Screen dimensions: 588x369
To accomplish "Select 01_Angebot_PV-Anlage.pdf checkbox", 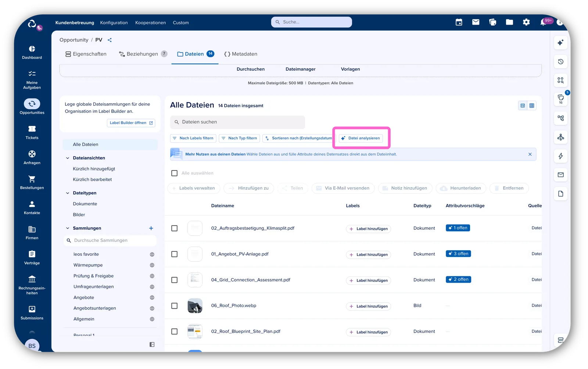I will [175, 254].
